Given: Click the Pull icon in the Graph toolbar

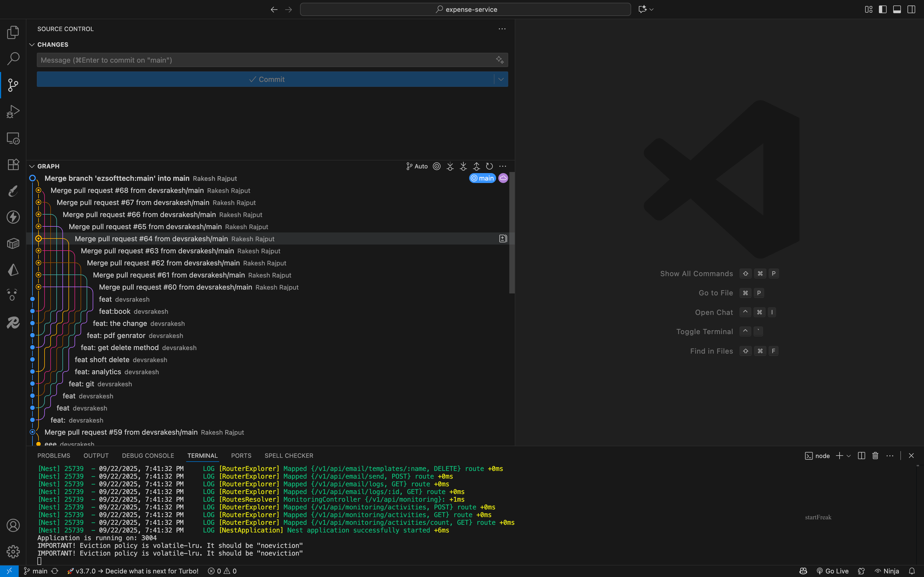Looking at the screenshot, I should coord(463,167).
